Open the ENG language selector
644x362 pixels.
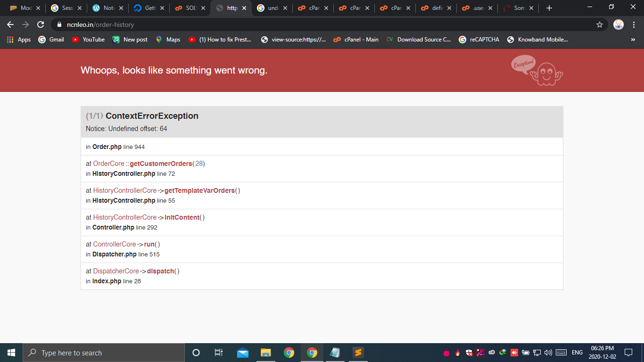tap(577, 353)
